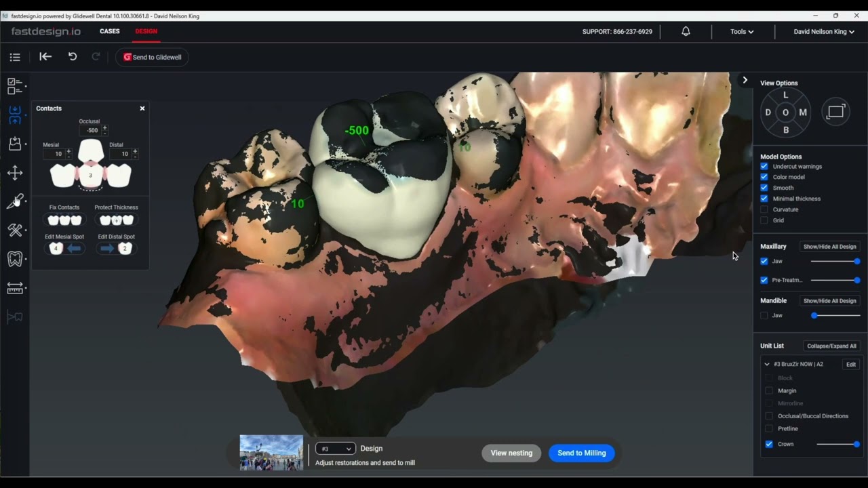Click Send to Milling button
Image resolution: width=868 pixels, height=488 pixels.
coord(582,453)
